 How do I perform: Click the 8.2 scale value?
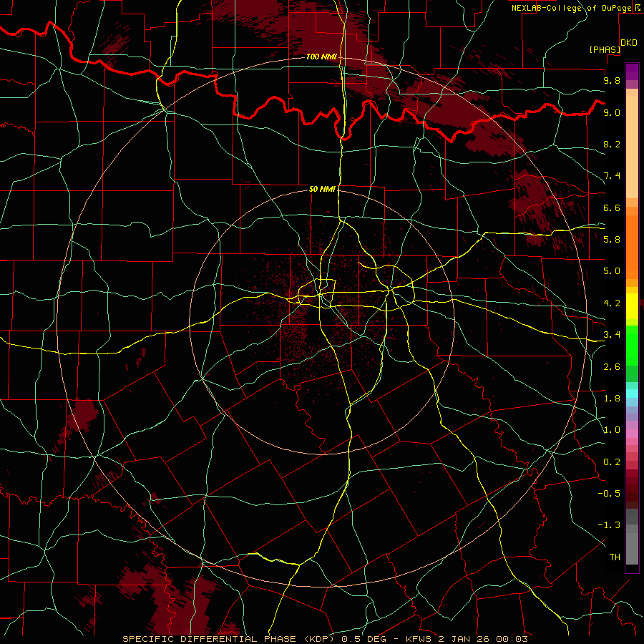click(x=612, y=144)
